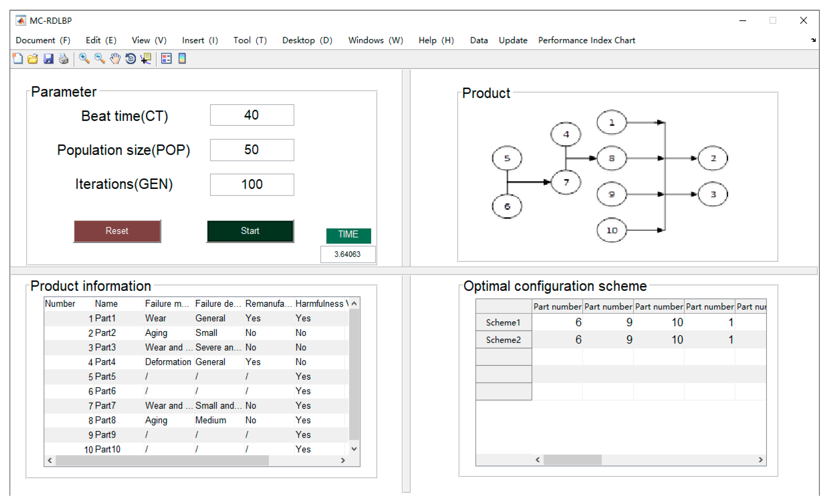Select the Zoom In tool
The height and width of the screenshot is (504, 828).
(x=84, y=59)
